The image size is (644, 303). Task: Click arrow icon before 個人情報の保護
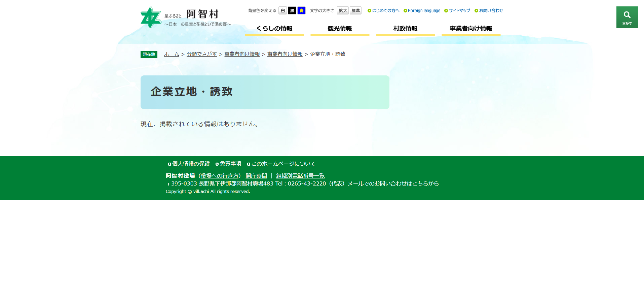click(x=169, y=164)
